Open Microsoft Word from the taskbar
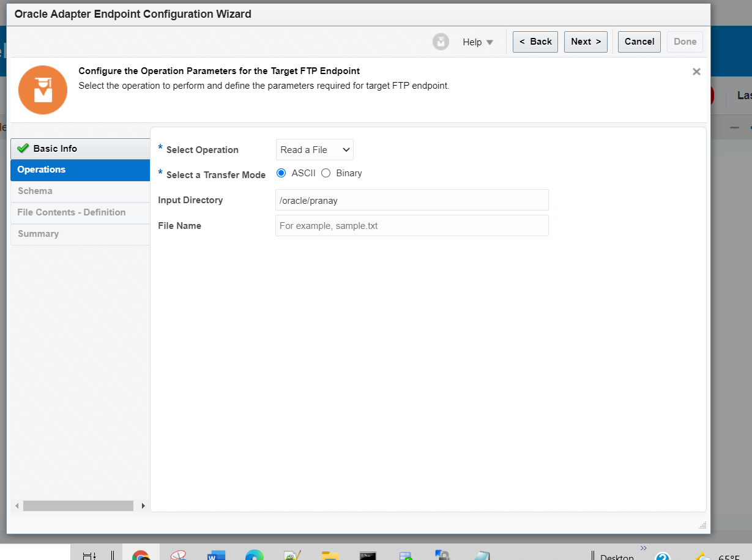 tap(216, 556)
